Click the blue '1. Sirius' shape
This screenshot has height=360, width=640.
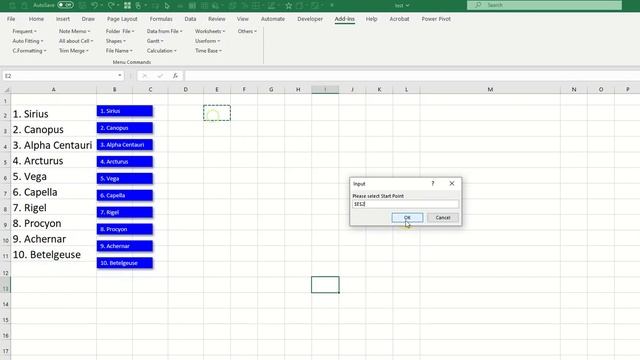click(x=125, y=111)
